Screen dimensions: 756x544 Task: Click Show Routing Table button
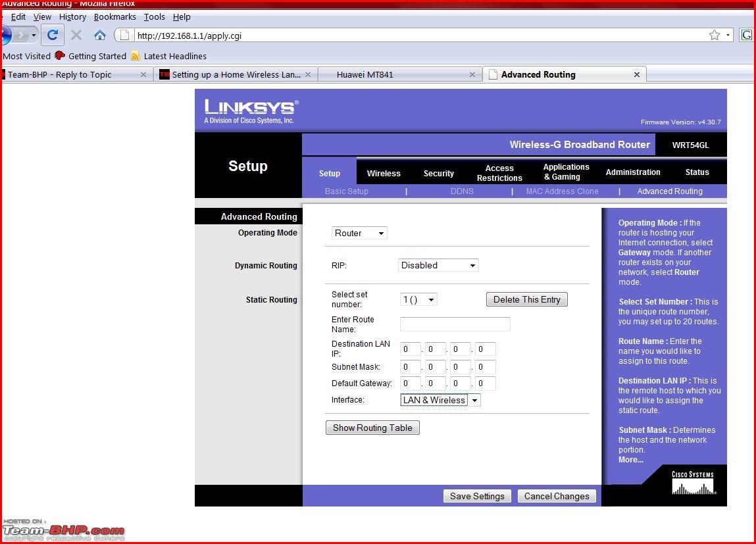coord(372,428)
